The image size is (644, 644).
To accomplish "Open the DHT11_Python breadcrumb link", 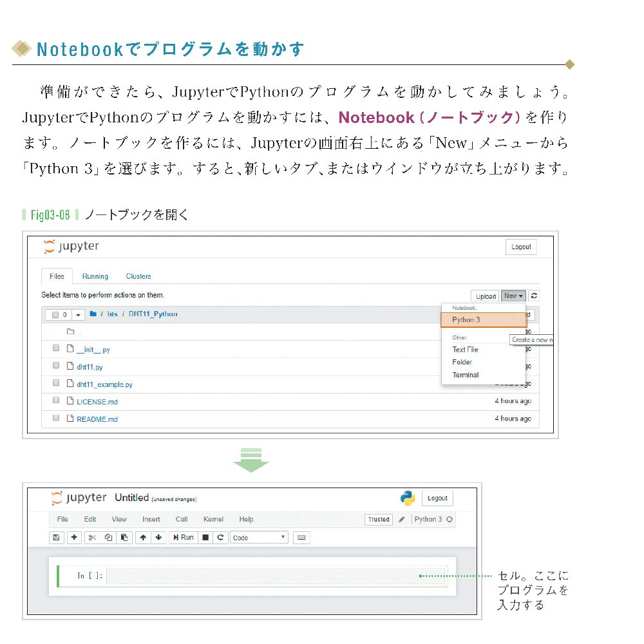I will click(x=153, y=314).
